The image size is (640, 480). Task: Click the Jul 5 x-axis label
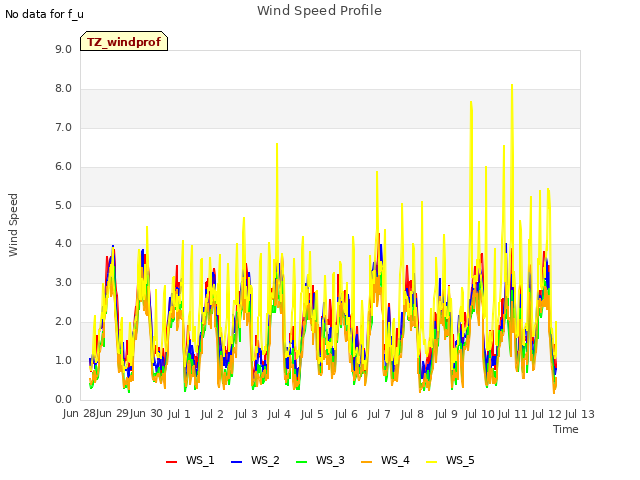click(x=312, y=414)
